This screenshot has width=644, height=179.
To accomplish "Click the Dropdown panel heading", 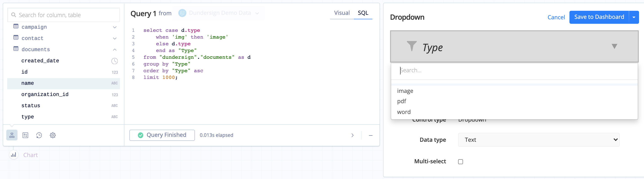I will [407, 17].
